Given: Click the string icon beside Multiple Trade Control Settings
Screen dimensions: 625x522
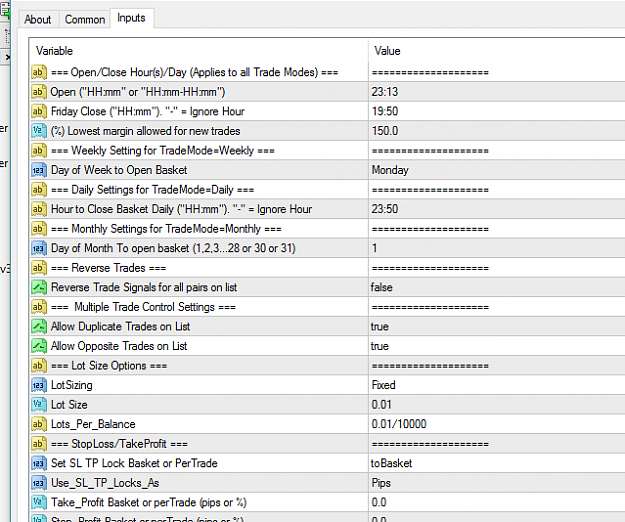Looking at the screenshot, I should pyautogui.click(x=39, y=307).
